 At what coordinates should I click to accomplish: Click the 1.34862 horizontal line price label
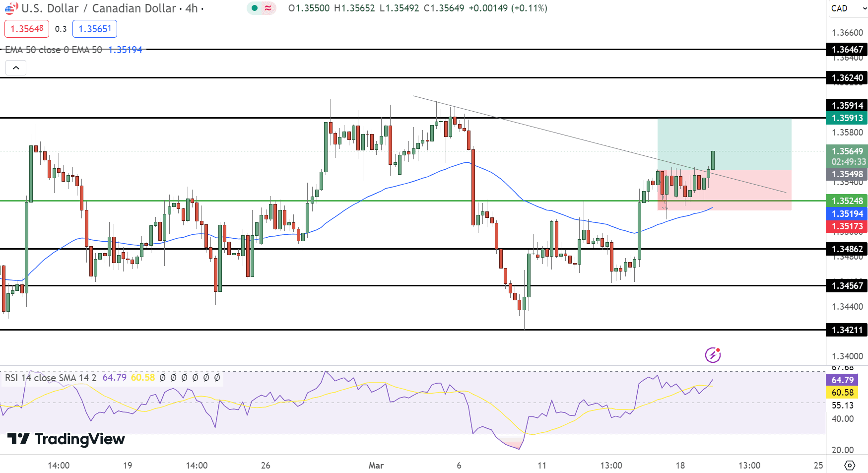[847, 249]
